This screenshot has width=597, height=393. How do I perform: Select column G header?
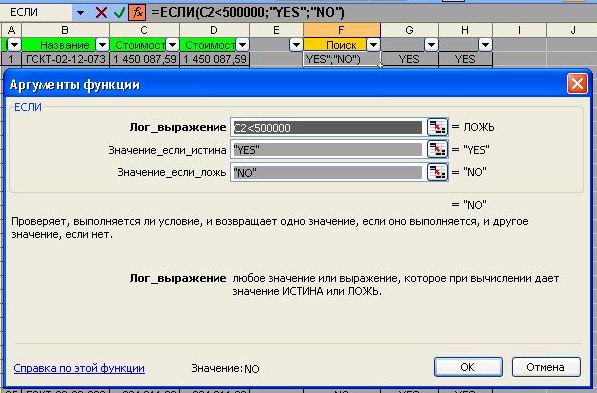click(x=410, y=30)
